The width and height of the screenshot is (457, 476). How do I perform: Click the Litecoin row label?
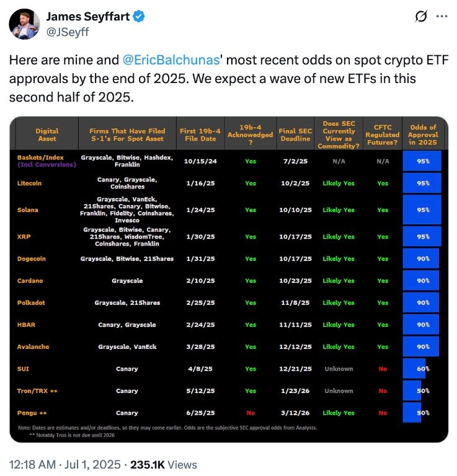tap(31, 183)
